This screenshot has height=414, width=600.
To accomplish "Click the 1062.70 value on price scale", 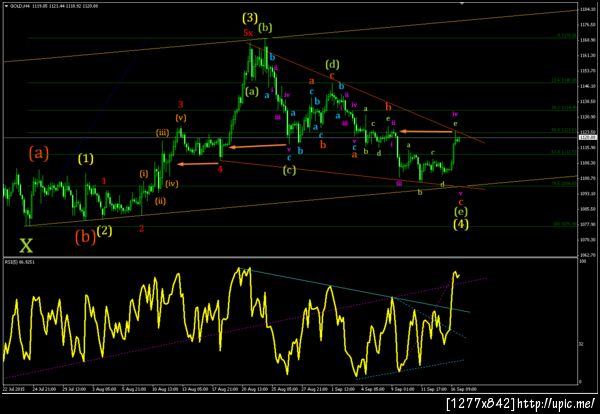I will [x=586, y=254].
